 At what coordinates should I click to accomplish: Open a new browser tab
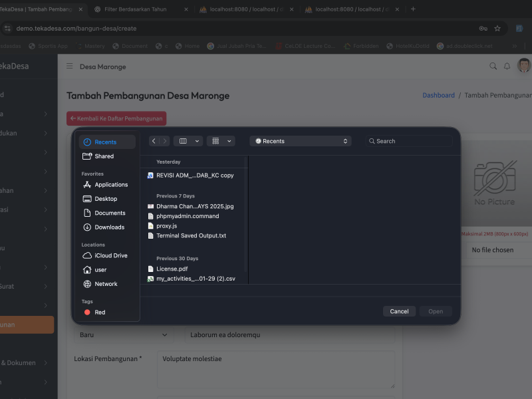413,9
